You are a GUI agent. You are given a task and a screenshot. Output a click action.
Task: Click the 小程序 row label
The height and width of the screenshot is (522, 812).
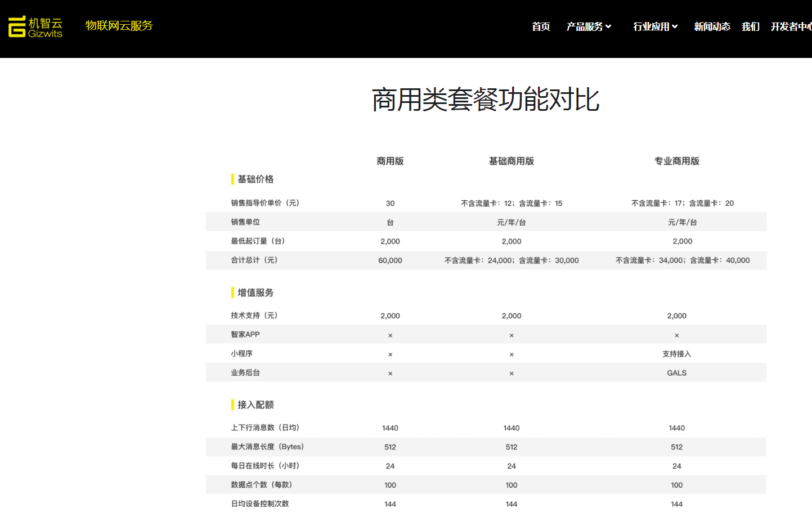click(241, 354)
